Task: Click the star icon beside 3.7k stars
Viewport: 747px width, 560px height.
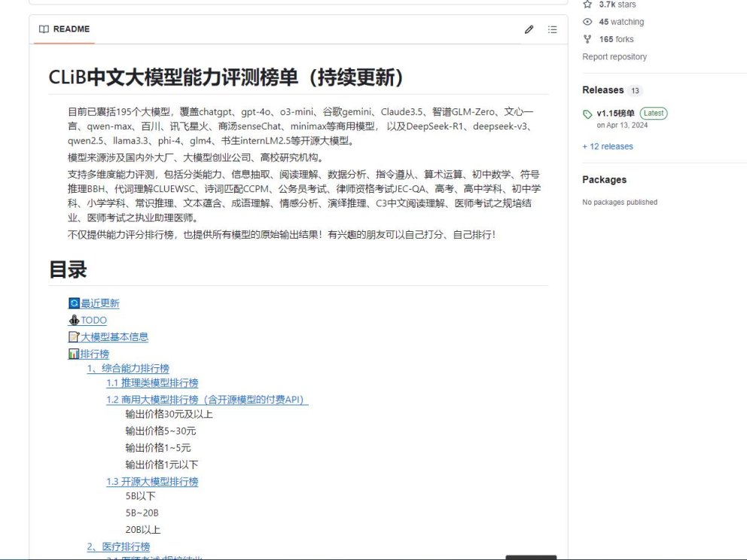Action: 587,4
